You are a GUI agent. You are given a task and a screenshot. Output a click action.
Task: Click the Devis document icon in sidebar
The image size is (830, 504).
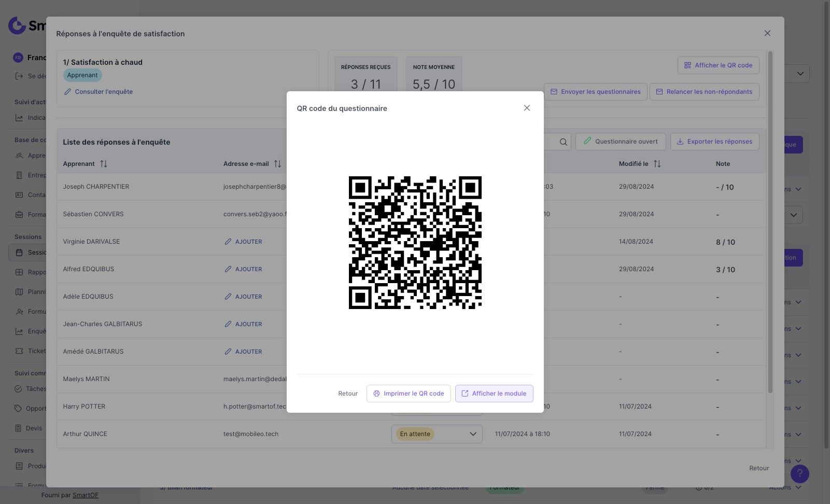pos(18,428)
